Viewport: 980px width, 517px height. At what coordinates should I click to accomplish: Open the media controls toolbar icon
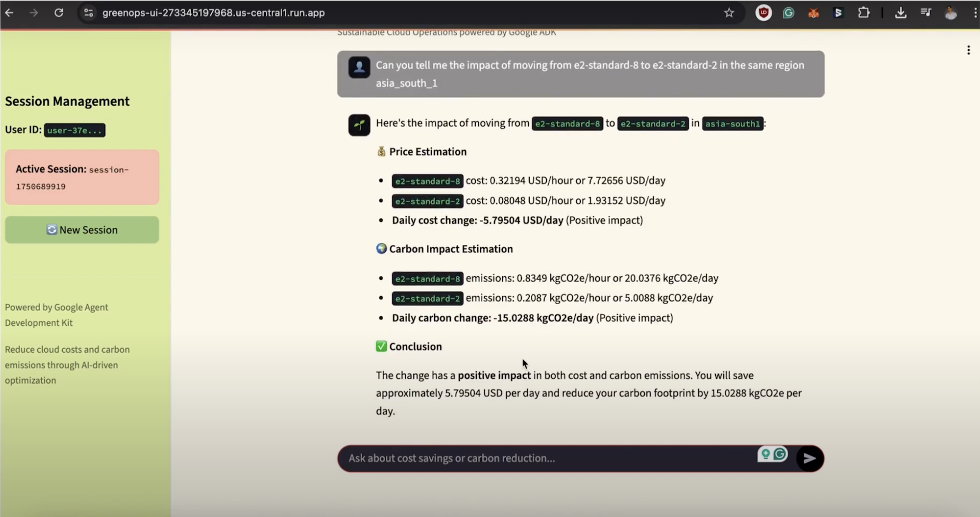click(926, 13)
